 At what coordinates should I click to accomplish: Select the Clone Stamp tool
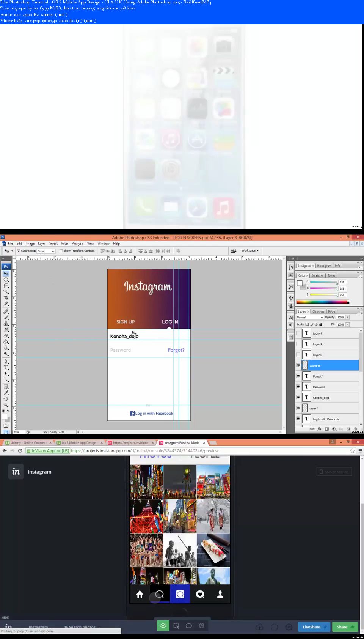[6, 323]
